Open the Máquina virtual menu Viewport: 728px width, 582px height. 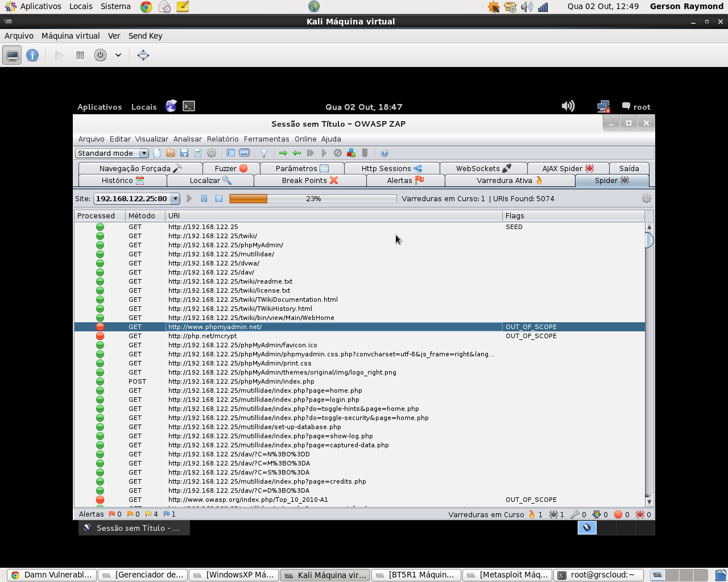coord(71,36)
